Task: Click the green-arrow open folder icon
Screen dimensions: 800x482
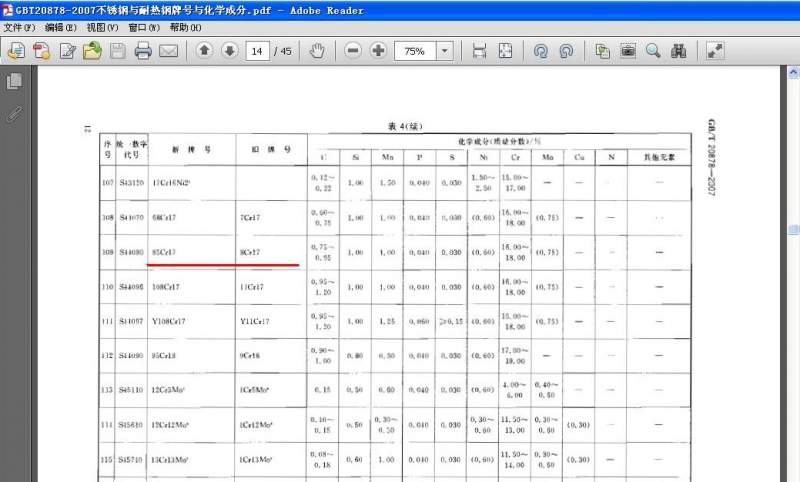Action: [x=92, y=50]
